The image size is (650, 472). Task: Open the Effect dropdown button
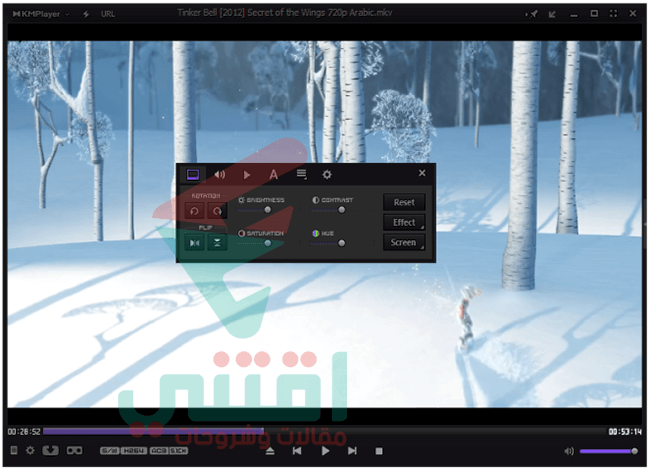tap(404, 223)
